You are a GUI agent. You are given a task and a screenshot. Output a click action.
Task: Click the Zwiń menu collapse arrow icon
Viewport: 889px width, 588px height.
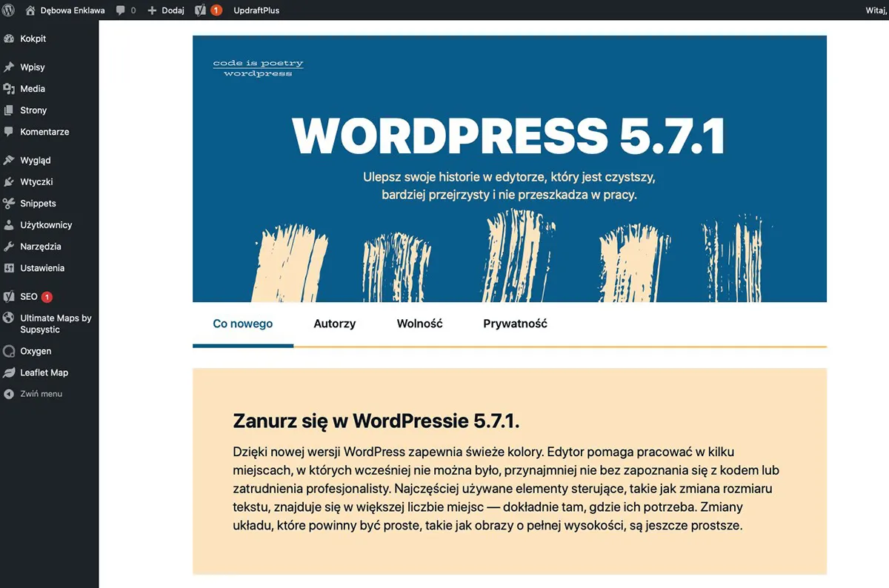pos(9,394)
